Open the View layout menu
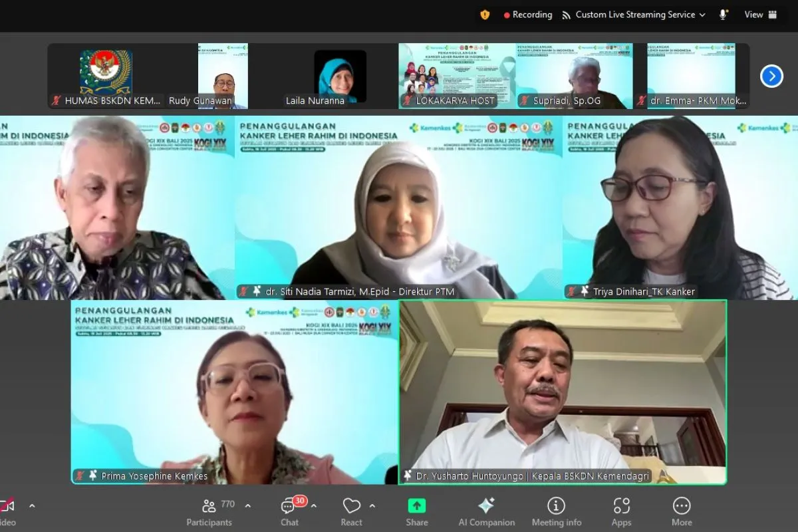This screenshot has width=798, height=532. click(761, 15)
